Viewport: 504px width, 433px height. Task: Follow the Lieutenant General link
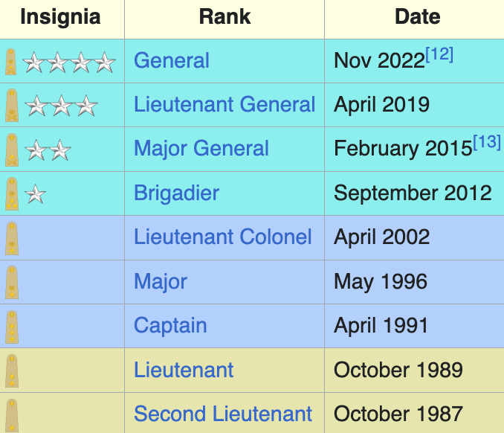coord(224,105)
